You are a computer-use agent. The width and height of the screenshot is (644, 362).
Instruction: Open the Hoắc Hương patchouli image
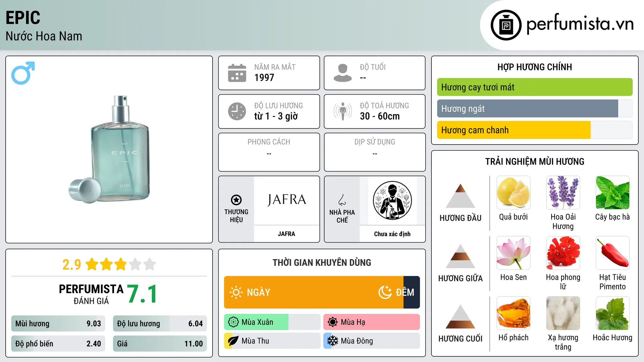(x=613, y=313)
